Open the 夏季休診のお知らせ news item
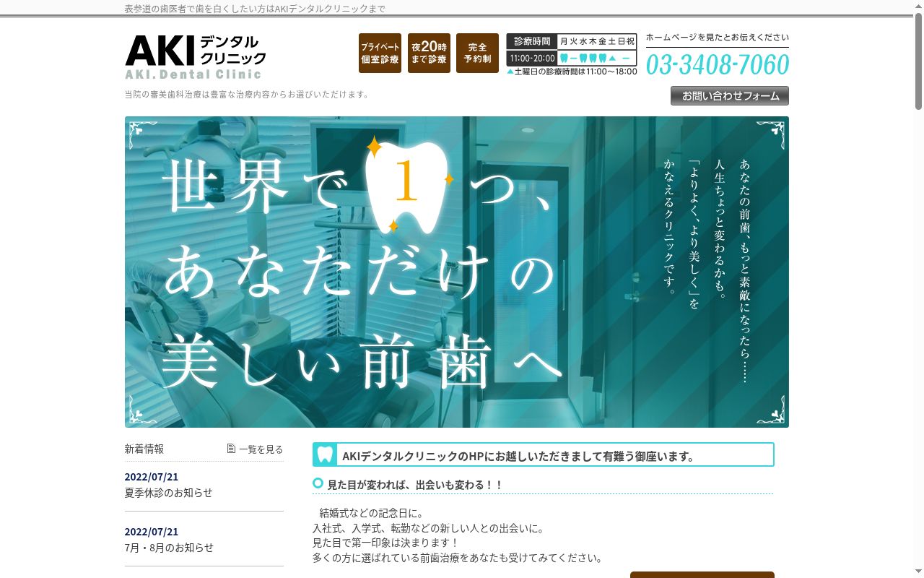 coord(169,493)
